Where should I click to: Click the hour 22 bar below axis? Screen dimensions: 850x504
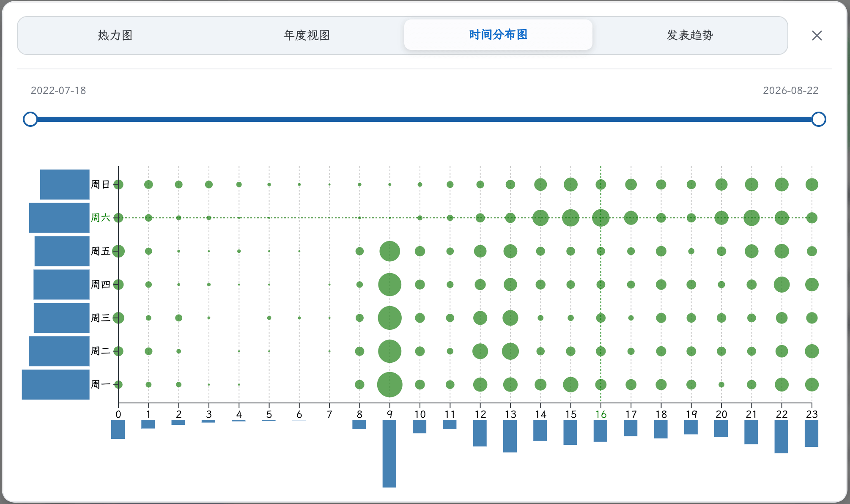coord(781,436)
